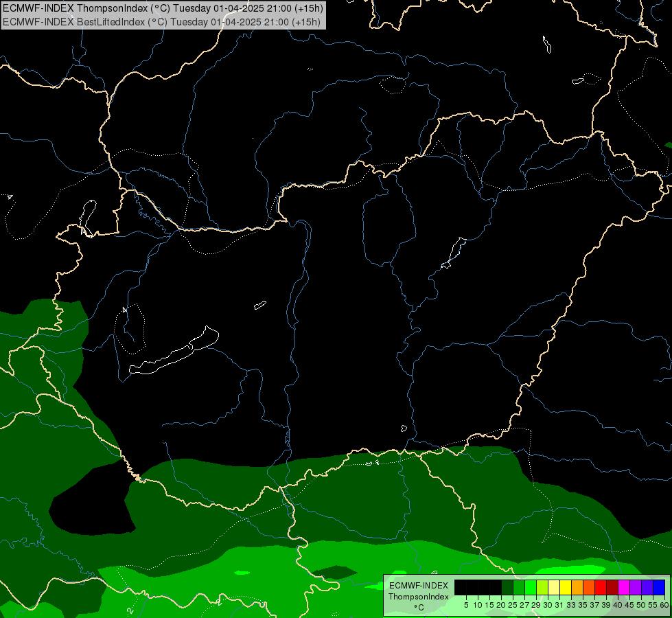The image size is (672, 618).
Task: Click the magenta 40–45 legend swatch
Action: pos(624,587)
